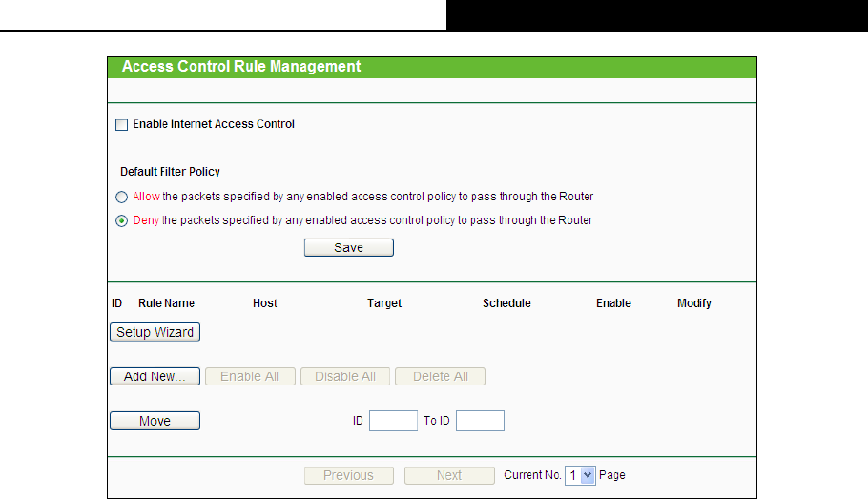Click the Modify column header
This screenshot has height=499, width=868.
[694, 303]
